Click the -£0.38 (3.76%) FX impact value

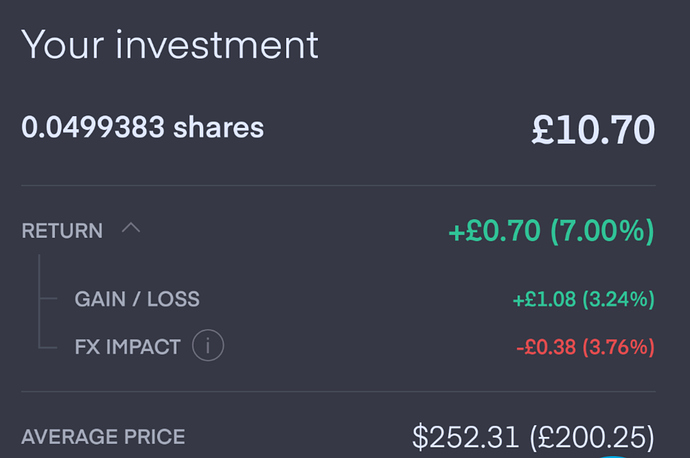585,347
